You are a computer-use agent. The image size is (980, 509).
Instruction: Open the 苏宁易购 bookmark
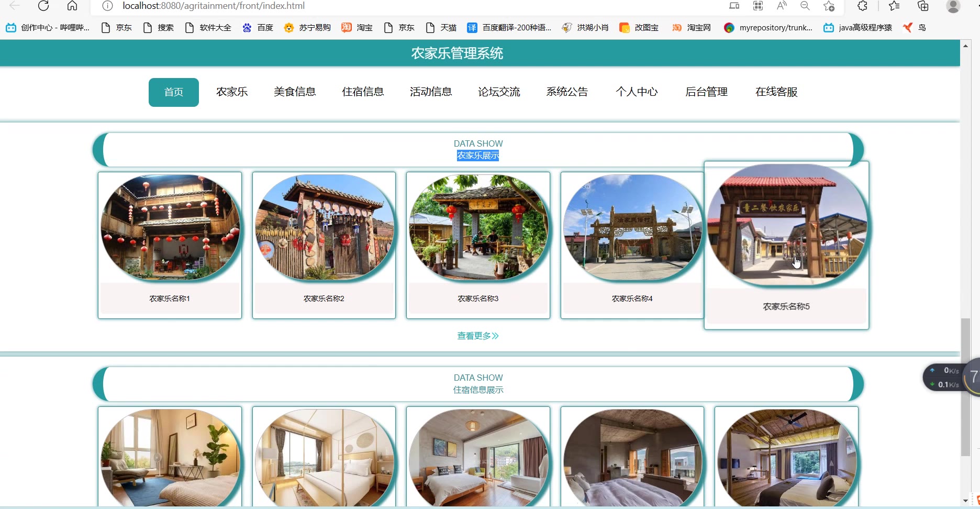(307, 28)
